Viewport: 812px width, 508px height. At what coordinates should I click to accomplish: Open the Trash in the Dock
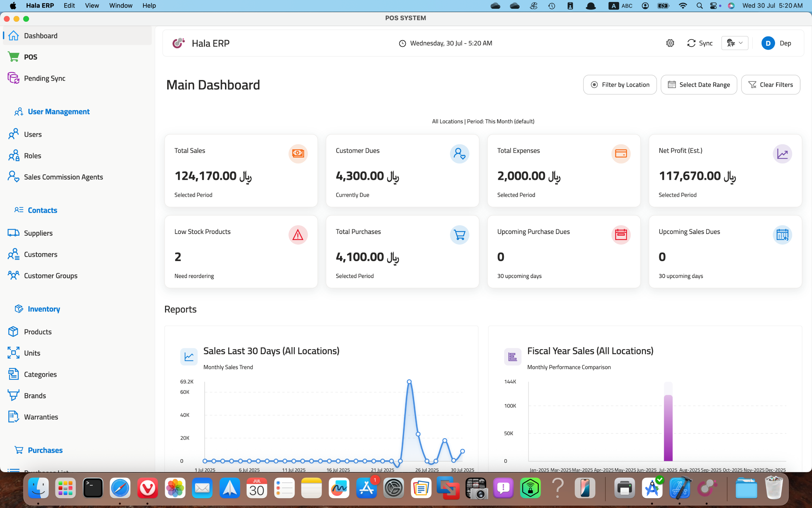tap(774, 488)
